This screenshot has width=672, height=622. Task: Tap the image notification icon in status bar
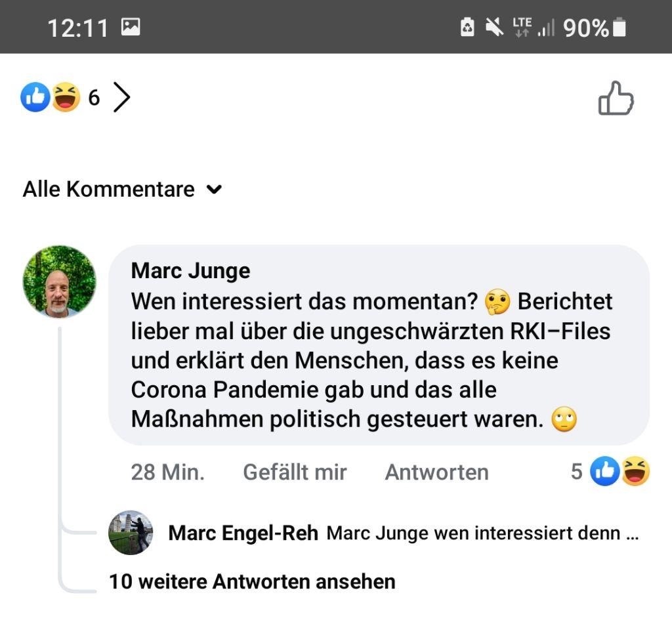click(x=131, y=28)
